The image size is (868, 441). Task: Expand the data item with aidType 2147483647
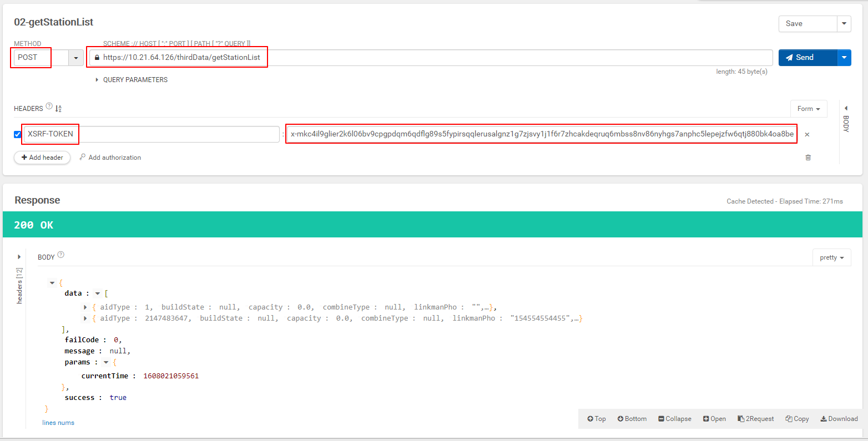85,318
